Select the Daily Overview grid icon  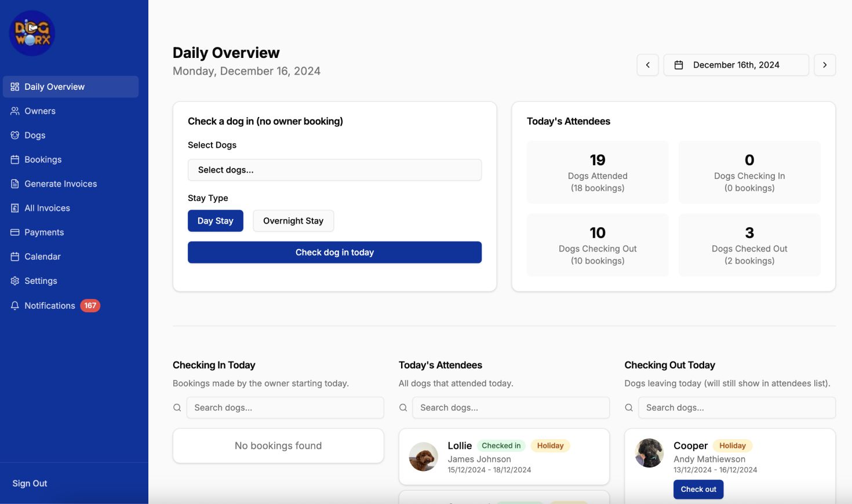point(14,86)
